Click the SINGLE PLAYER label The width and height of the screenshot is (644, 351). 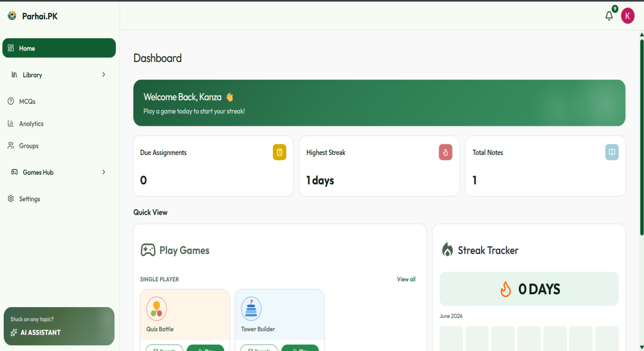160,279
